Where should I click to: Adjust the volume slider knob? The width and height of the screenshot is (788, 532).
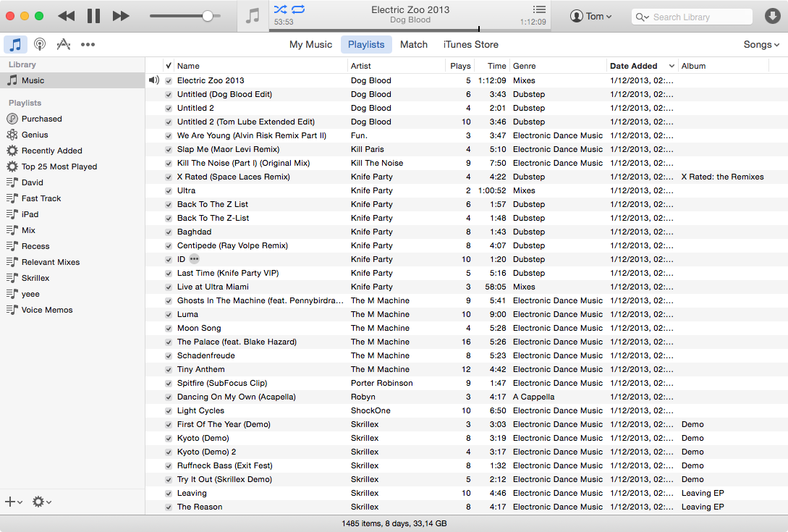pos(208,16)
